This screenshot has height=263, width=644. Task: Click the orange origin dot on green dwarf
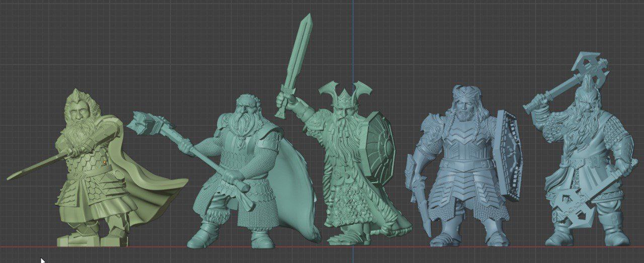pos(104,162)
